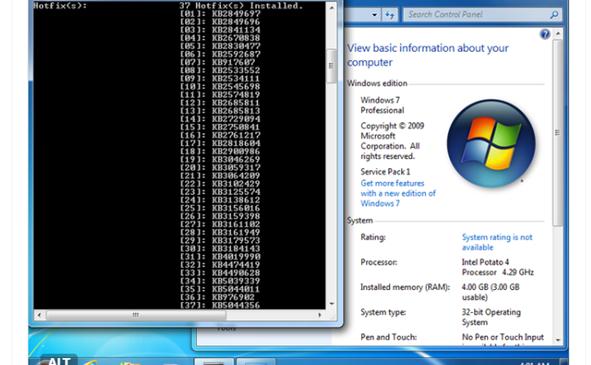591x365 pixels.
Task: Click the 'Service Pack 1' text
Action: point(385,172)
